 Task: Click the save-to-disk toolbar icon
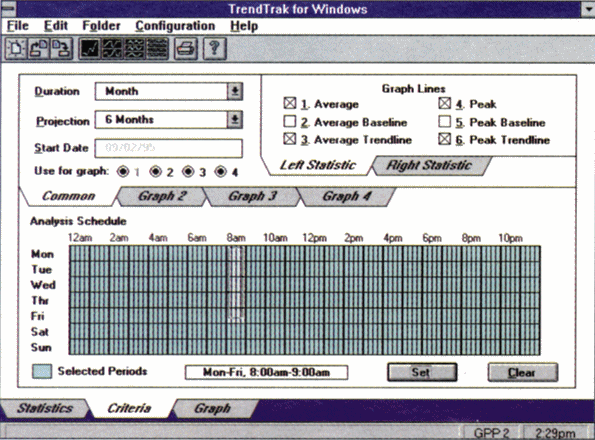(x=61, y=49)
